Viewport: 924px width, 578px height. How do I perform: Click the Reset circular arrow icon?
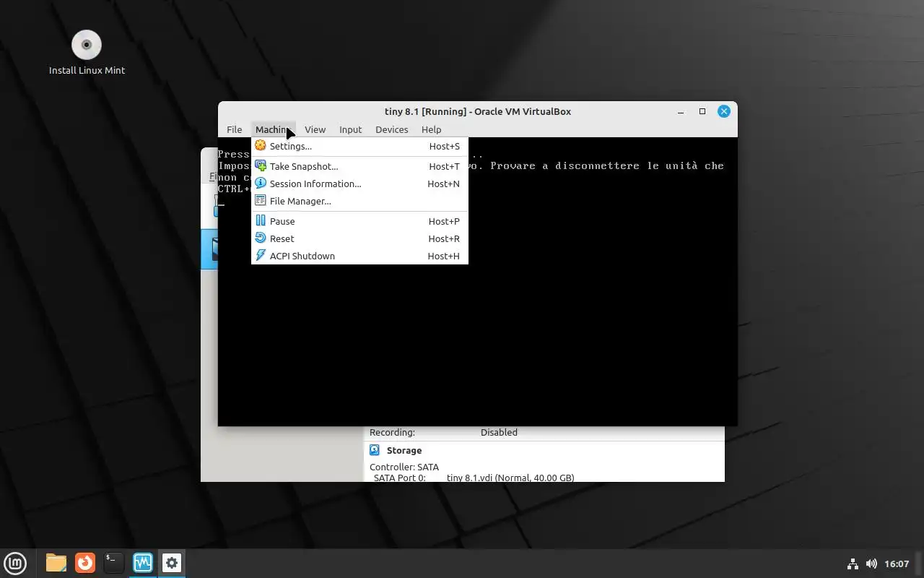click(261, 238)
